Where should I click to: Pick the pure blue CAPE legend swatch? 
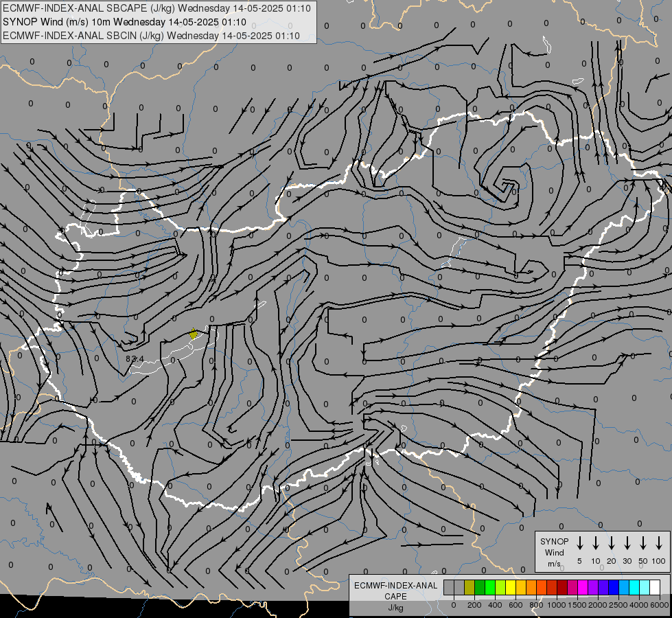pos(614,587)
